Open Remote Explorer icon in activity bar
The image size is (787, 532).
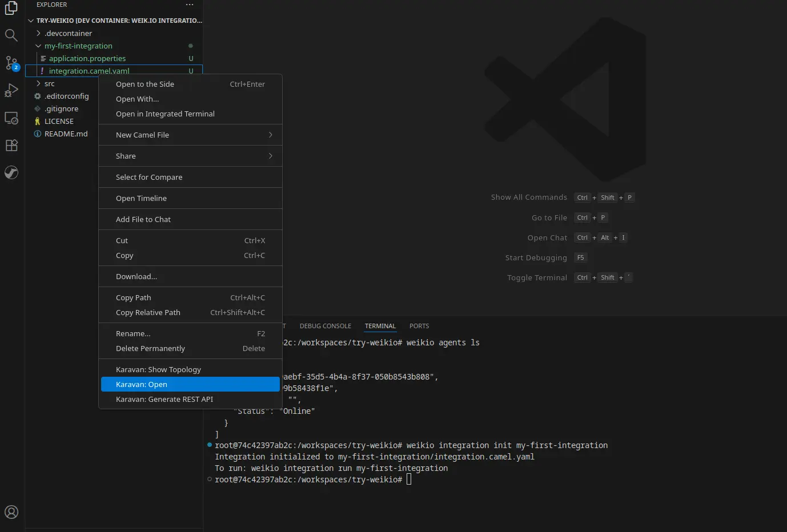(11, 118)
